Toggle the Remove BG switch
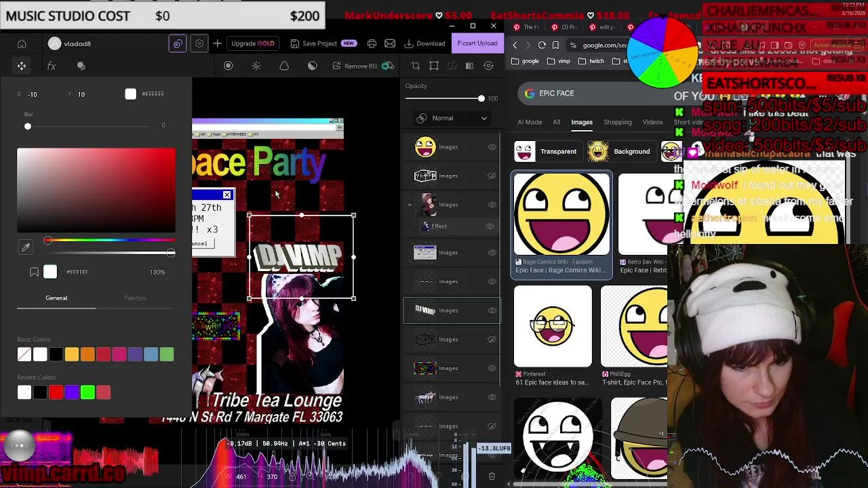This screenshot has height=488, width=868. click(x=388, y=66)
